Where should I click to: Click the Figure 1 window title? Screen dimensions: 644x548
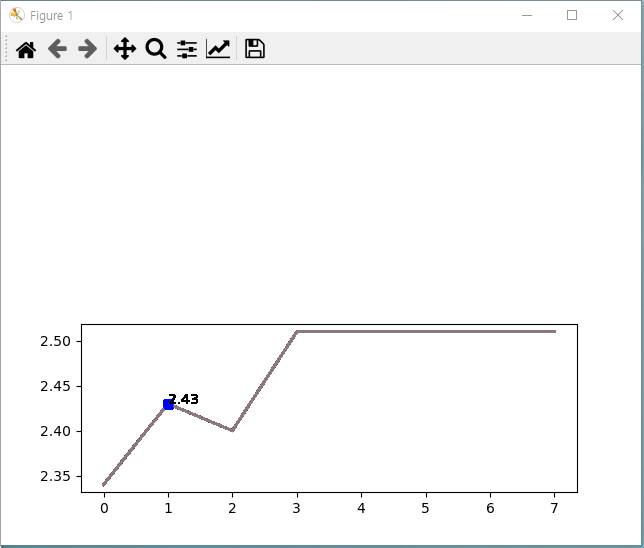click(51, 16)
